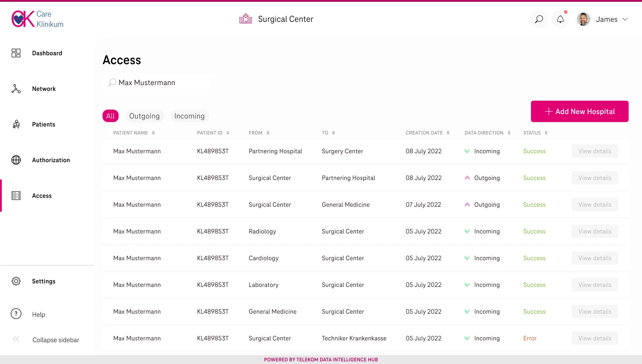This screenshot has width=642, height=364.
Task: Collapse sidebar using double chevron icon
Action: [x=16, y=339]
